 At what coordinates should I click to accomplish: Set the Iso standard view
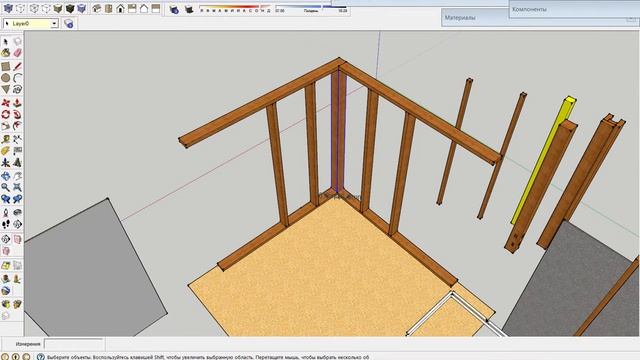click(x=96, y=8)
